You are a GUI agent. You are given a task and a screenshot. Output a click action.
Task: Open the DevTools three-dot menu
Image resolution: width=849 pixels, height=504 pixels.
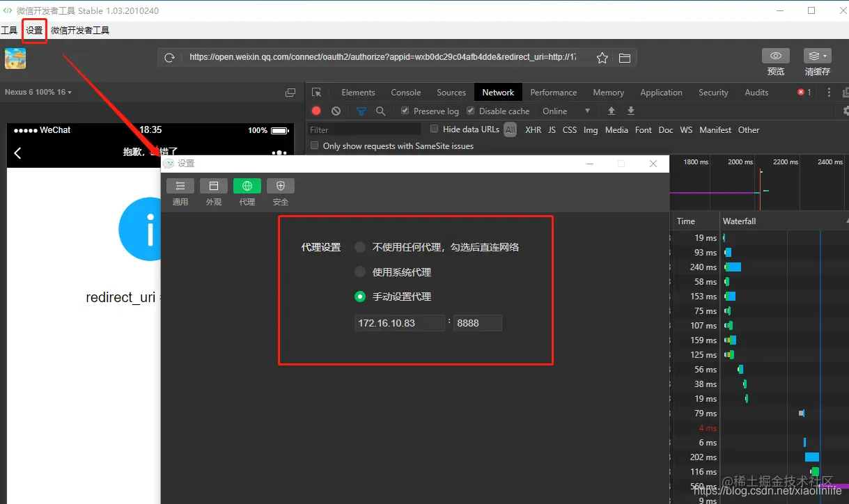tap(829, 93)
